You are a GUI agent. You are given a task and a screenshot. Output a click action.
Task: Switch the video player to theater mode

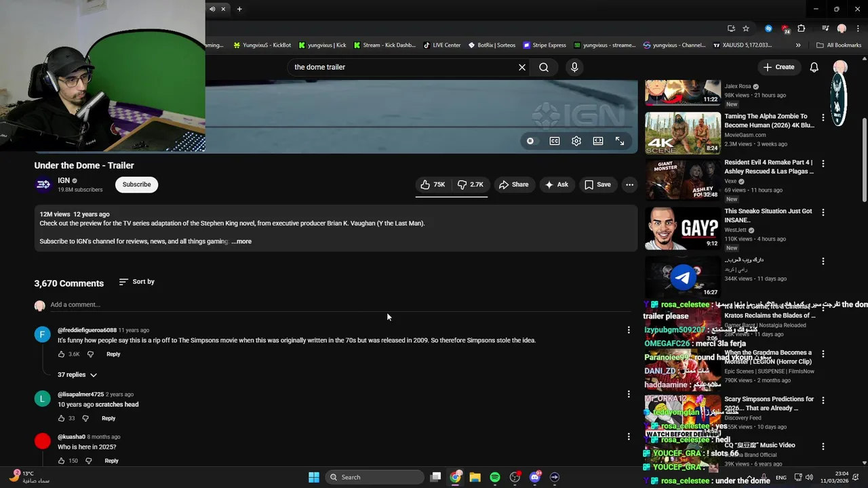tap(598, 141)
